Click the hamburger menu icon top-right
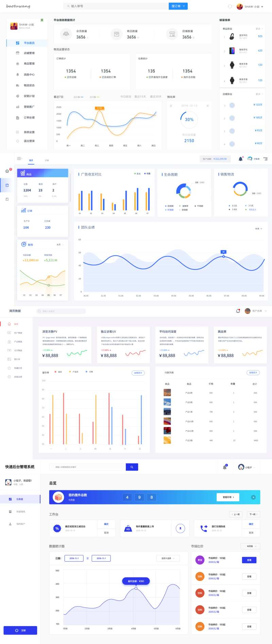 [x=266, y=159]
